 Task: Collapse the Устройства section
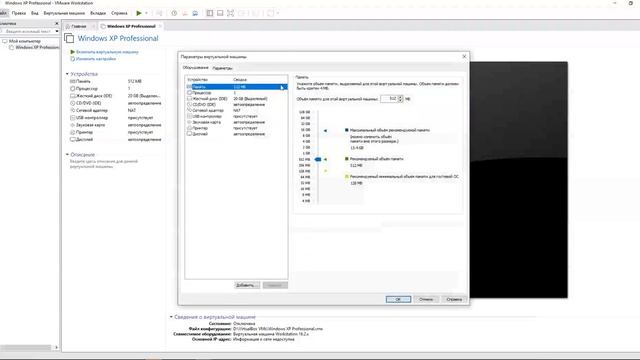click(67, 74)
